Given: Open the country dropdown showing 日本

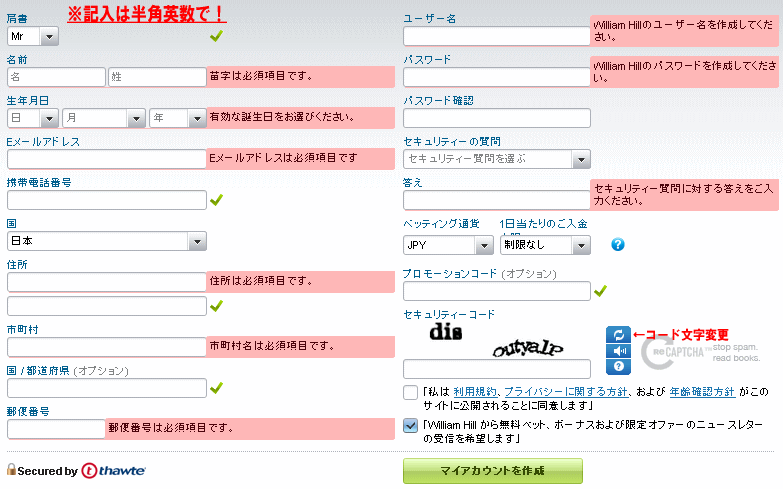Looking at the screenshot, I should click(107, 241).
